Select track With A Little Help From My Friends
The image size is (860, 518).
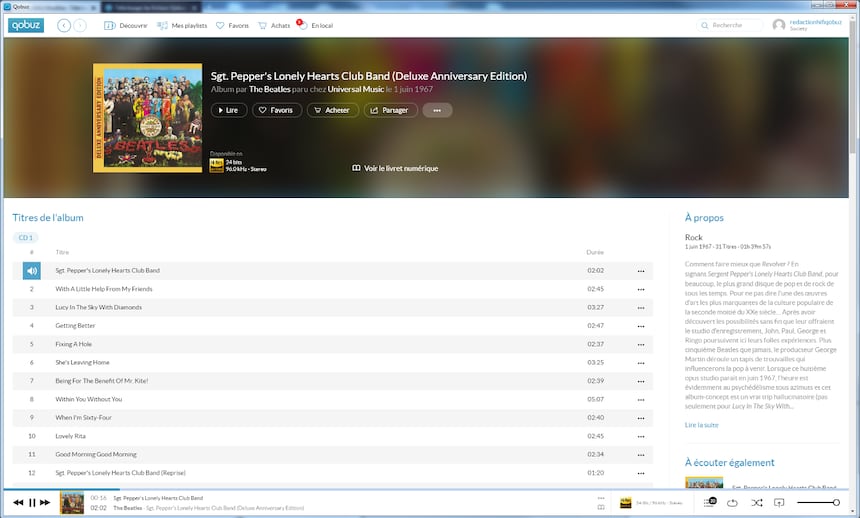click(332, 289)
